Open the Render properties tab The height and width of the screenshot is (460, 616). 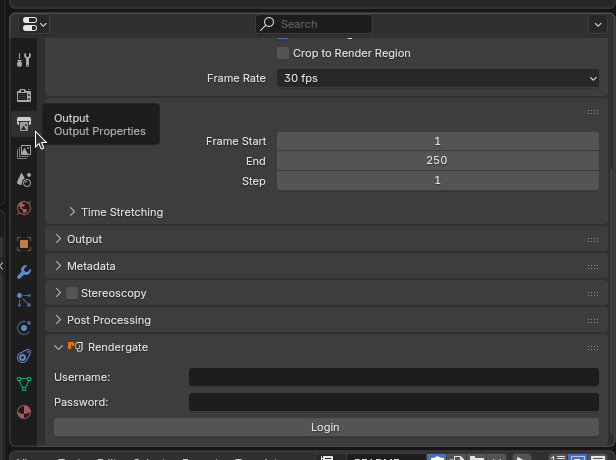24,95
